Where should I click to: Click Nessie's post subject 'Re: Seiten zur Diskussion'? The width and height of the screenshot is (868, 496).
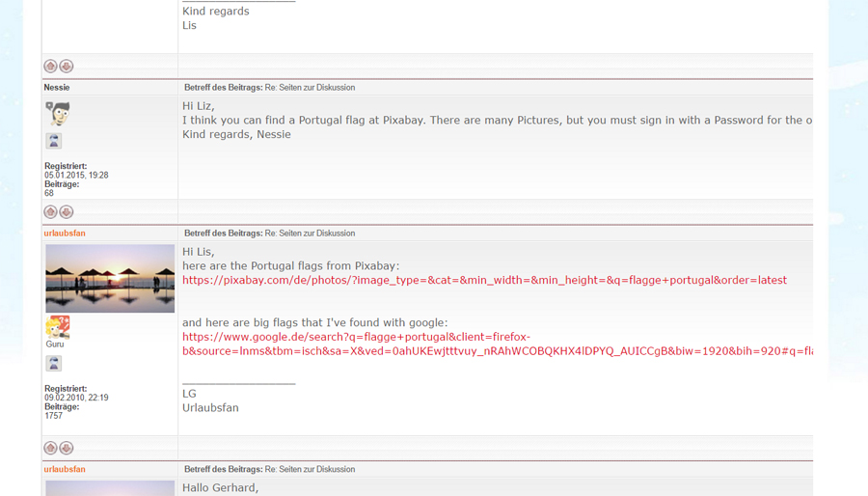(x=310, y=88)
